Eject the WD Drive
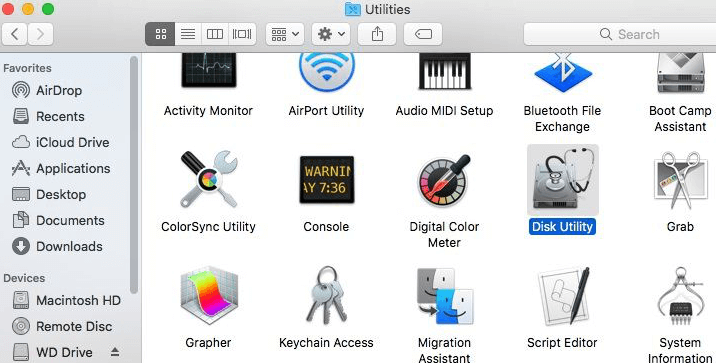This screenshot has height=364, width=716. tap(115, 352)
